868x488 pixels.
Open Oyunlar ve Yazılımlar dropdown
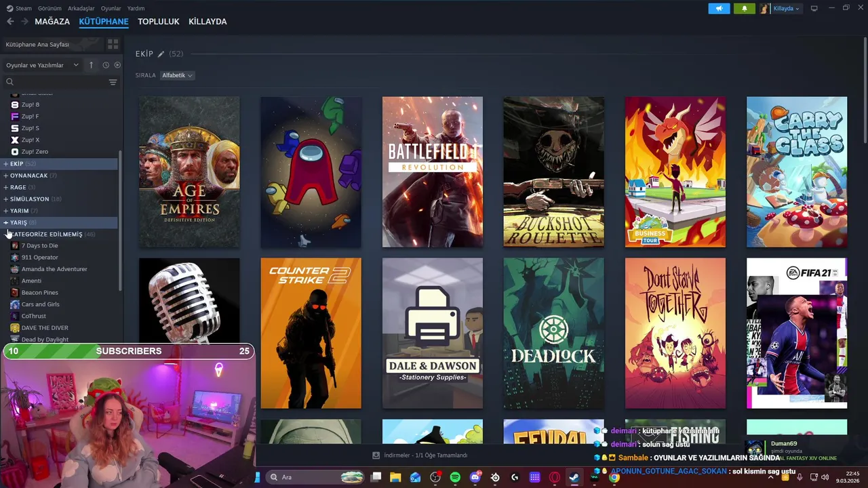[x=42, y=65]
